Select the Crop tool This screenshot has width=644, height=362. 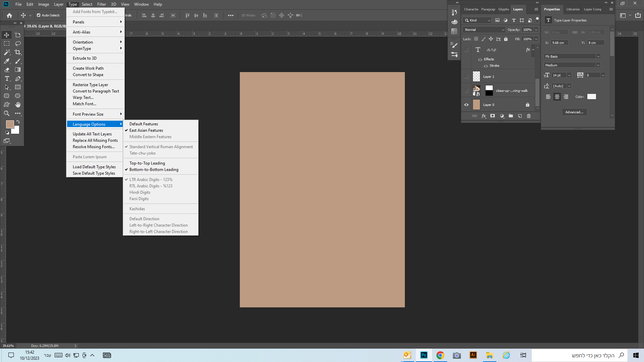point(18,52)
